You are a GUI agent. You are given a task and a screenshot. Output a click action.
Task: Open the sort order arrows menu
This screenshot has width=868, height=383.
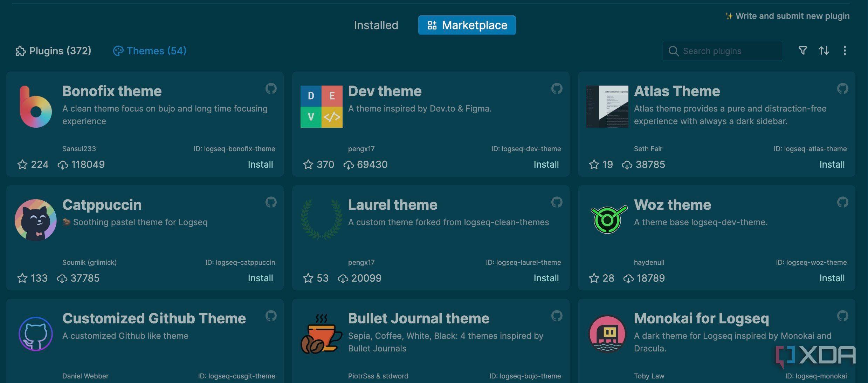(x=824, y=51)
